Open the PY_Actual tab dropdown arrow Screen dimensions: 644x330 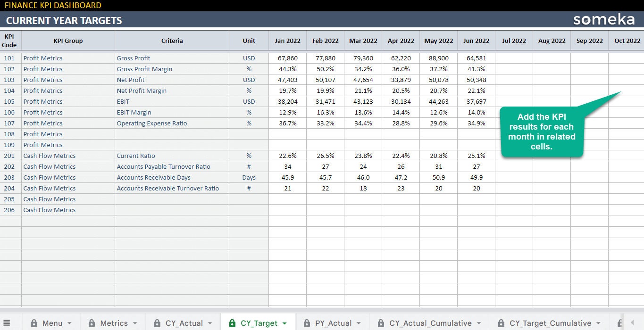pos(359,323)
